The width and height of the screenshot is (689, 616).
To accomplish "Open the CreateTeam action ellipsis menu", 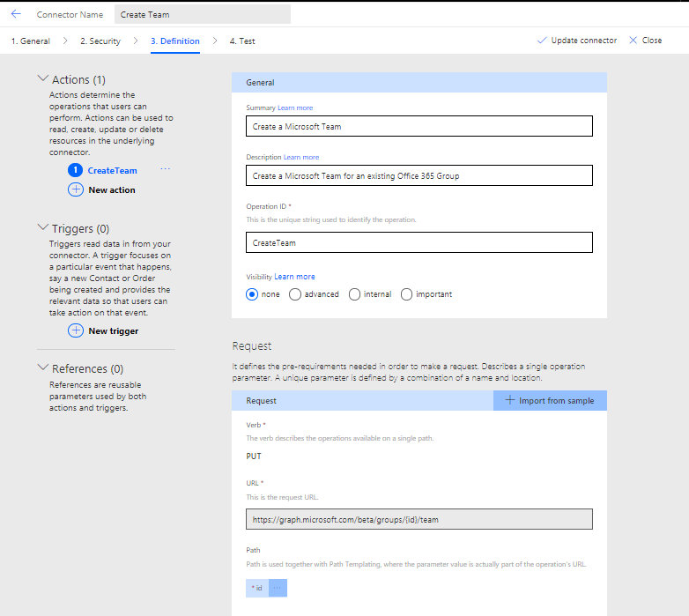I will [x=166, y=169].
